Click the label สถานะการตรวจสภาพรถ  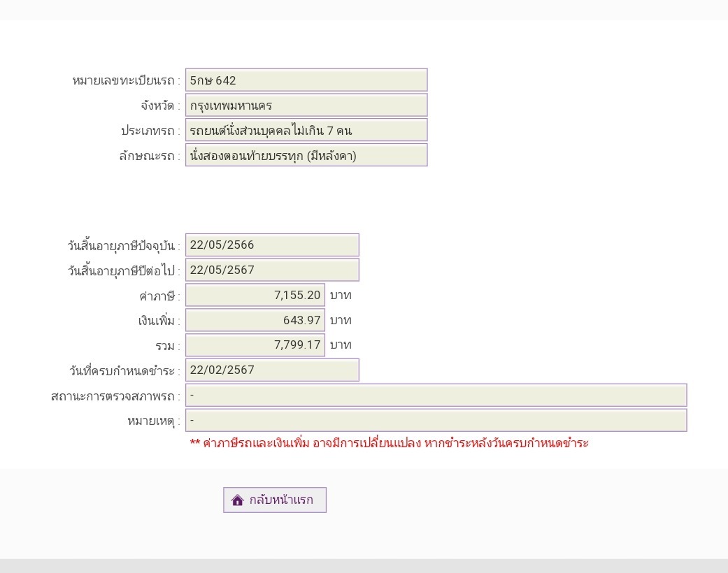(115, 396)
